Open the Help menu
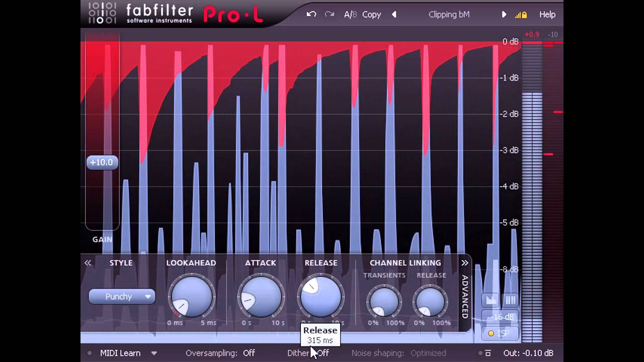Screen dimensions: 644x362 click(x=547, y=15)
